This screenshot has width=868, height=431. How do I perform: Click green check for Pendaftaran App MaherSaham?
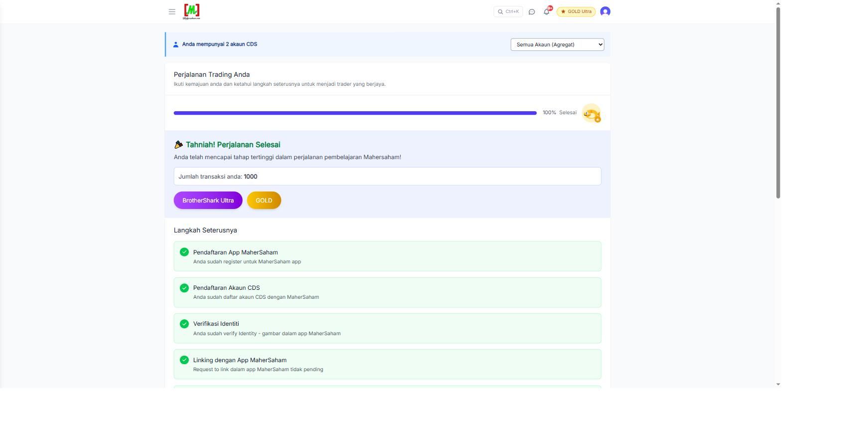(184, 252)
